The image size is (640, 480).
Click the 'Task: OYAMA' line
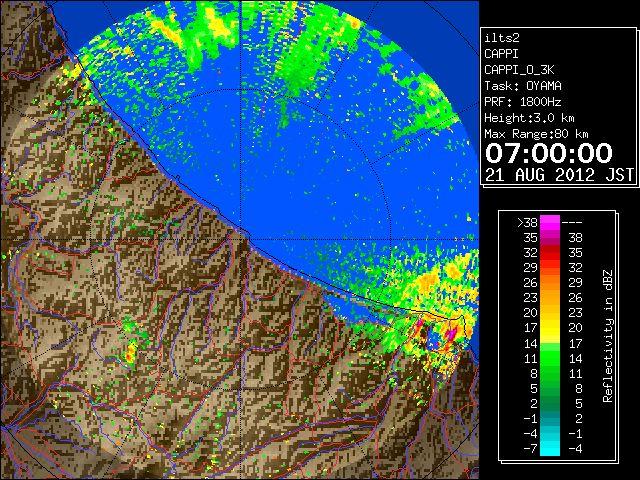tap(523, 86)
